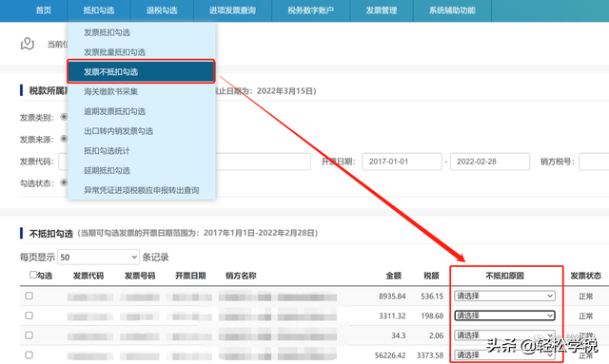Click the location pin icon
The height and width of the screenshot is (364, 609).
coord(28,44)
